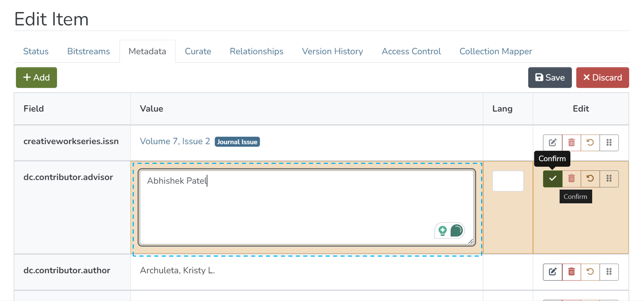Save the metadata changes

550,77
